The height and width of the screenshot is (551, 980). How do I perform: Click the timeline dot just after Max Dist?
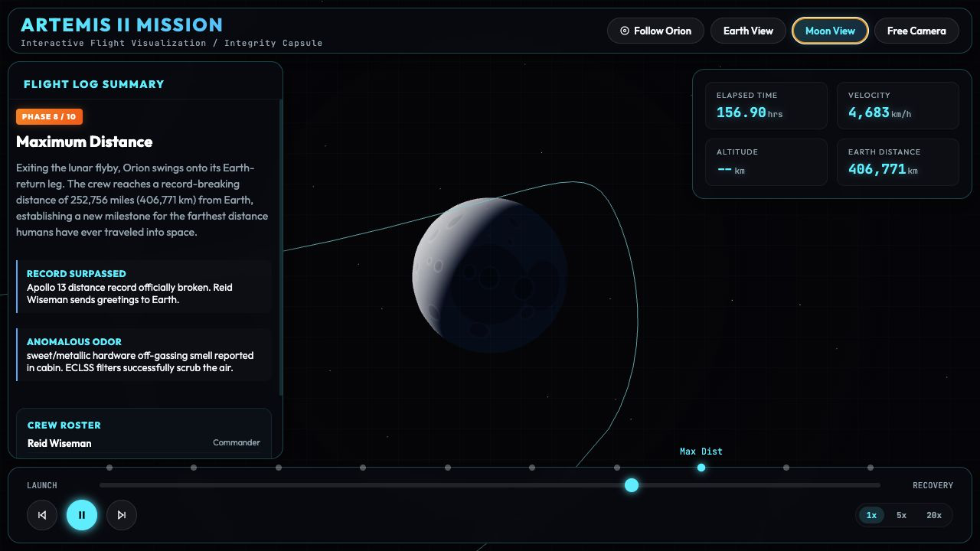click(786, 468)
